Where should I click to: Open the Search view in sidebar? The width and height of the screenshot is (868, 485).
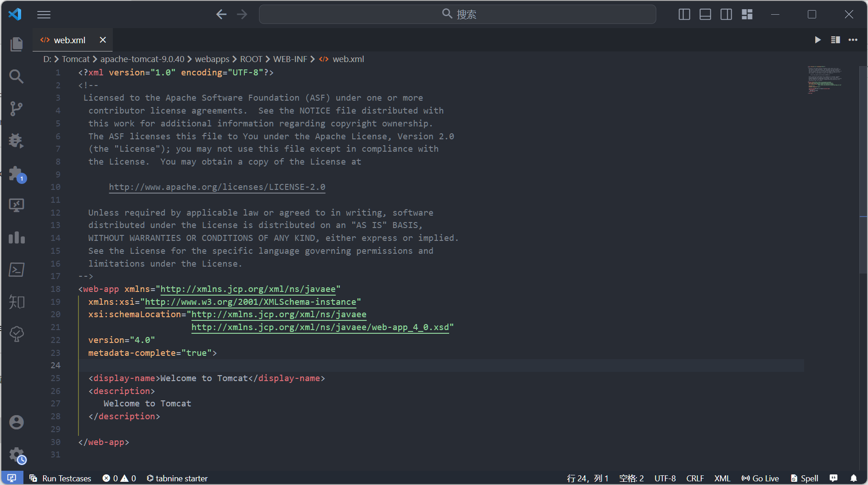click(17, 76)
